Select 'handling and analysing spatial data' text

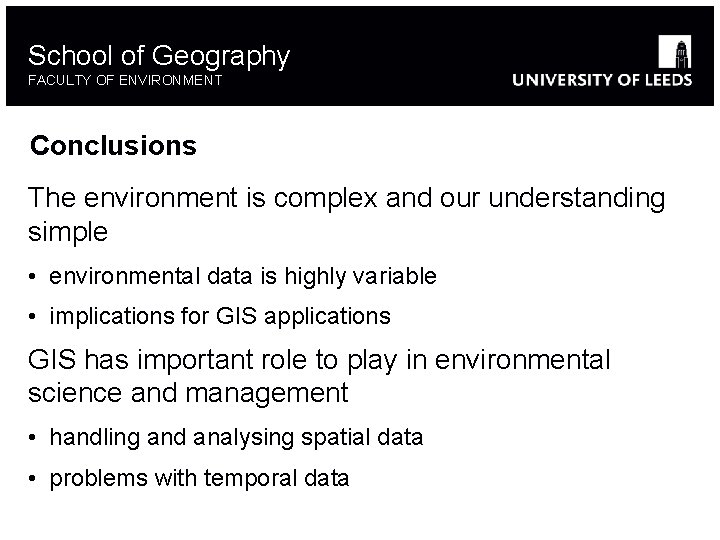[236, 437]
